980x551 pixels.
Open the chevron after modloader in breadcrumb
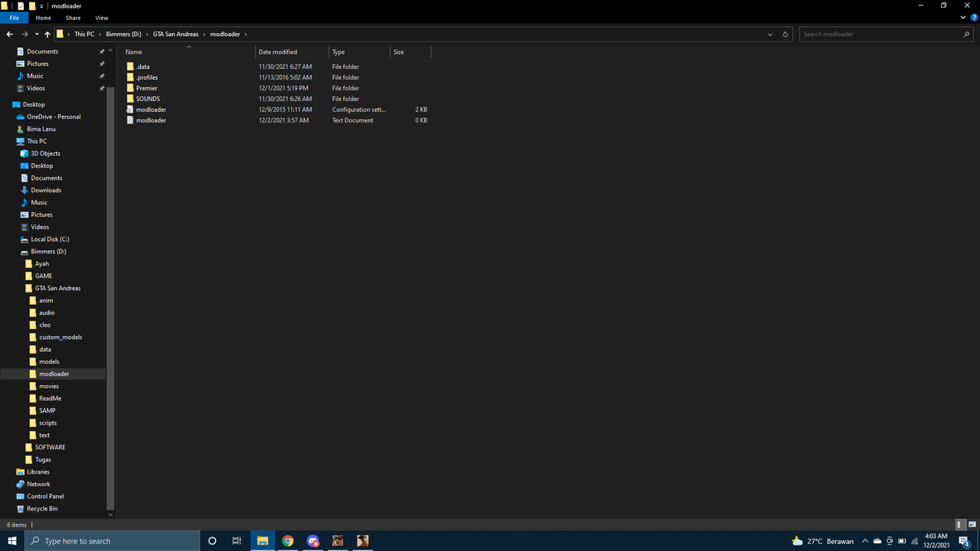(x=245, y=34)
